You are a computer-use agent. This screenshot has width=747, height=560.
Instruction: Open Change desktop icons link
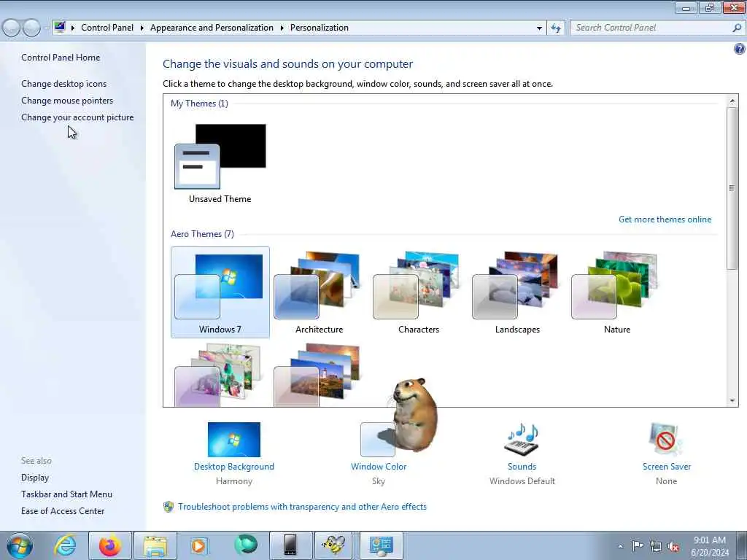(64, 84)
